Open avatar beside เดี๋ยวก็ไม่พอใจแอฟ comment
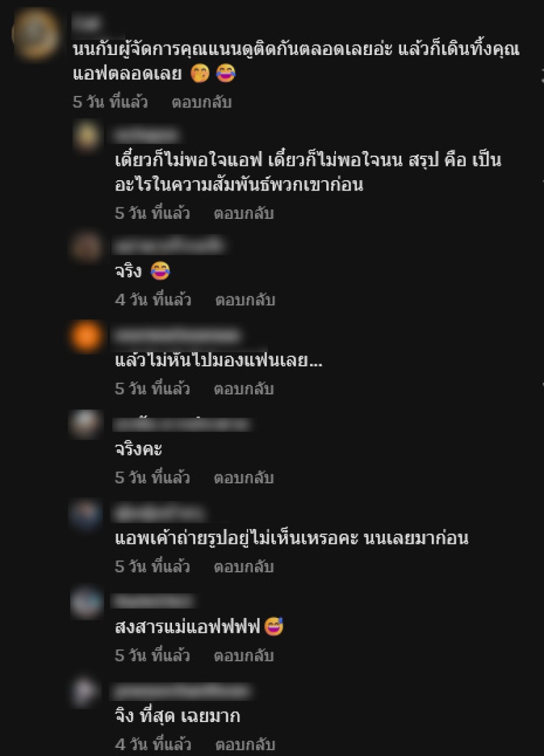Screen dimensions: 544x756 click(87, 137)
